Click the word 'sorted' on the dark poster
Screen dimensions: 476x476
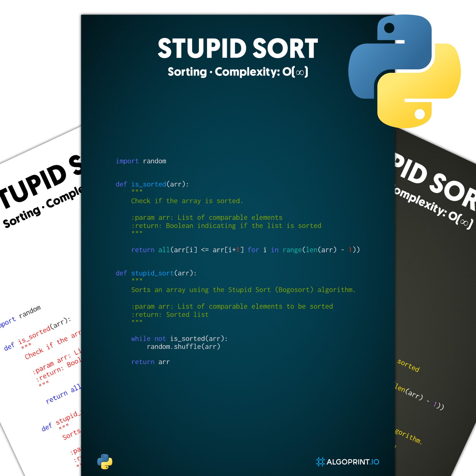tap(408, 365)
